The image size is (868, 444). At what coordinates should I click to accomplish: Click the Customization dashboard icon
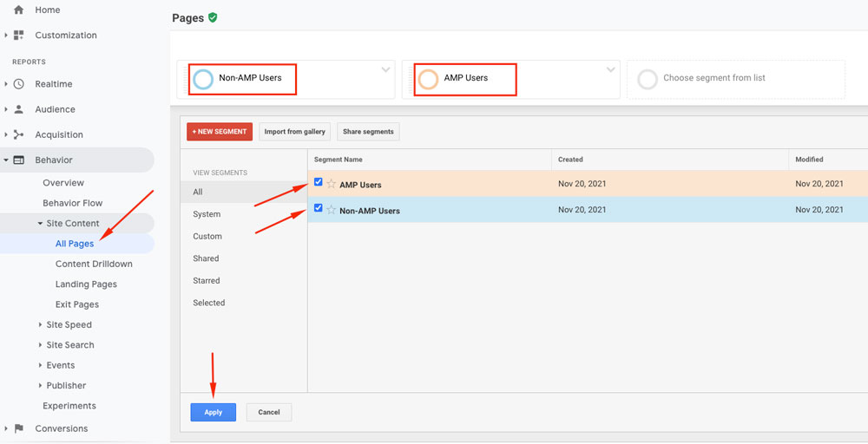coord(19,35)
